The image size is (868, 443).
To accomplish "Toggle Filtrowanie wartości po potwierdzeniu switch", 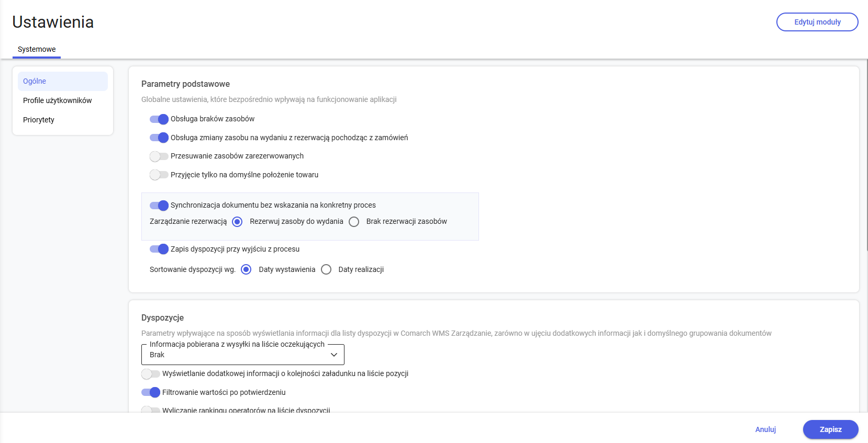I will 151,393.
